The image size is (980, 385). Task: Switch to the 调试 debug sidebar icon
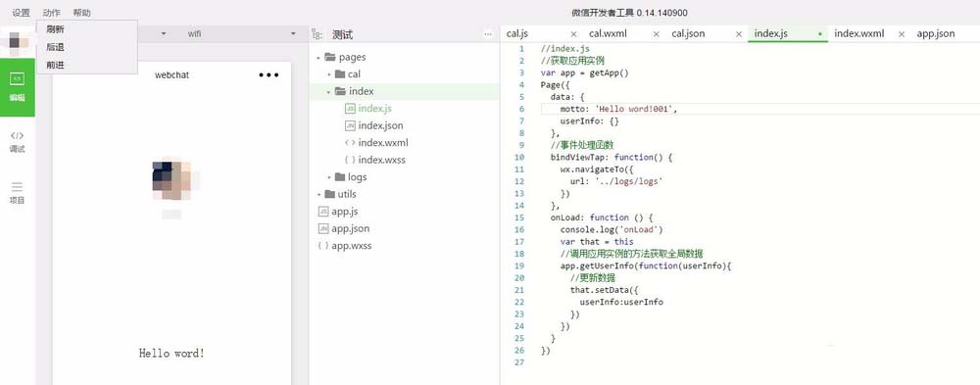coord(18,142)
